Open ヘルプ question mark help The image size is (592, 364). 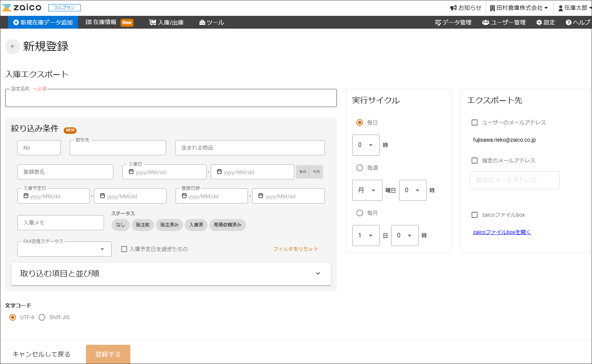tap(577, 23)
